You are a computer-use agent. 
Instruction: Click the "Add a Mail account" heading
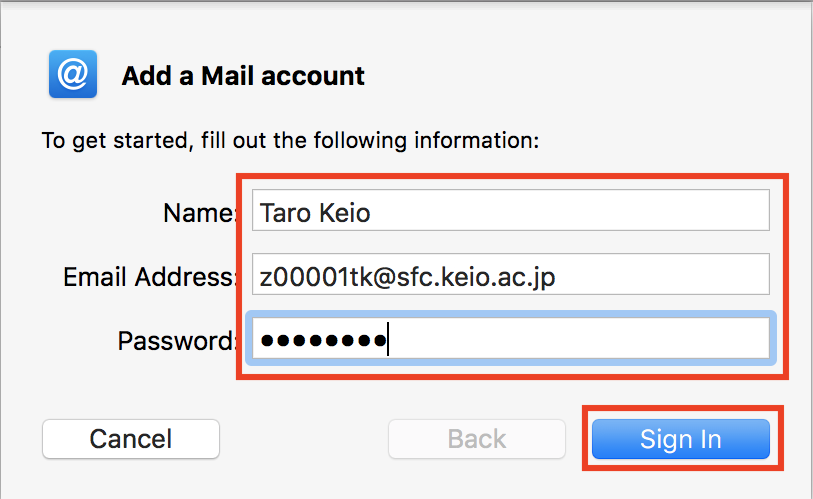pos(243,76)
